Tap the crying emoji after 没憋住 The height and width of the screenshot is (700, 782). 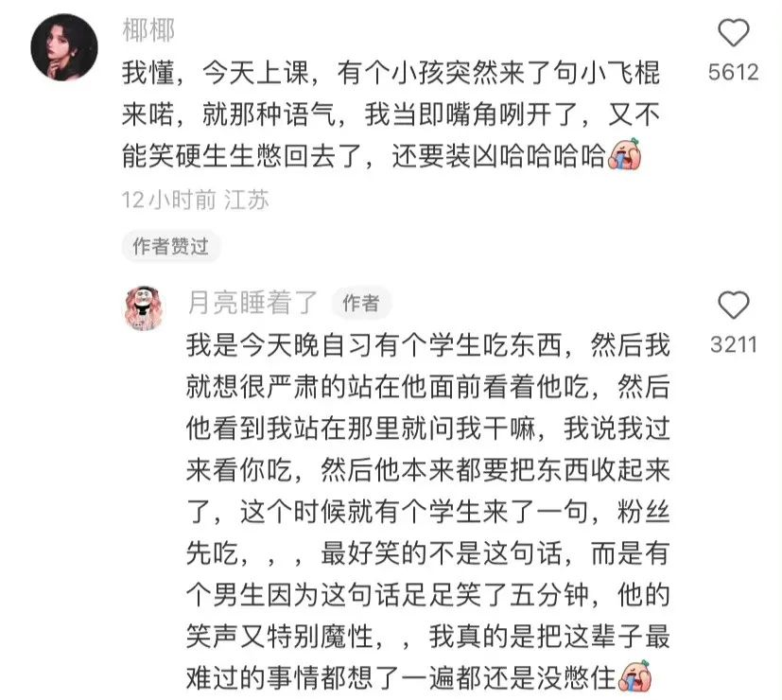(x=634, y=676)
